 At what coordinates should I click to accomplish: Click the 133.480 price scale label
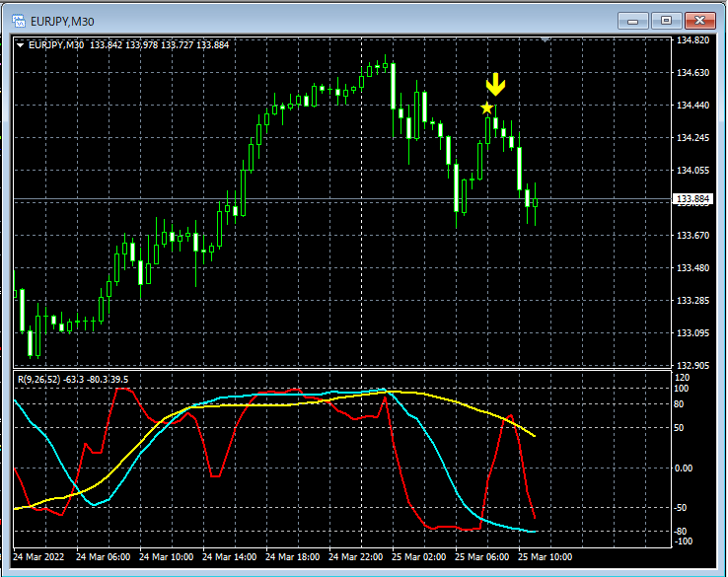pos(692,268)
